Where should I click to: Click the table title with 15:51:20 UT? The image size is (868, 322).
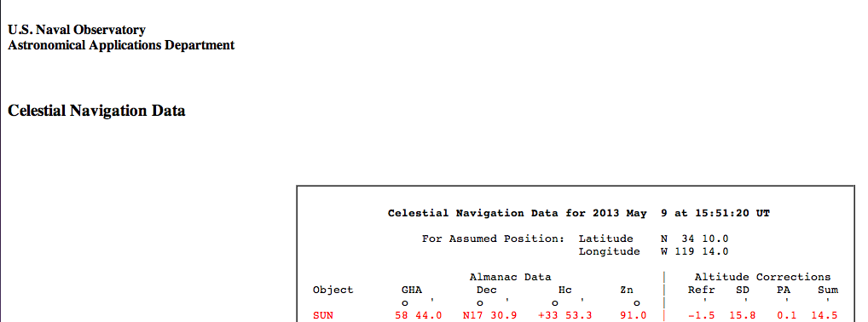578,213
